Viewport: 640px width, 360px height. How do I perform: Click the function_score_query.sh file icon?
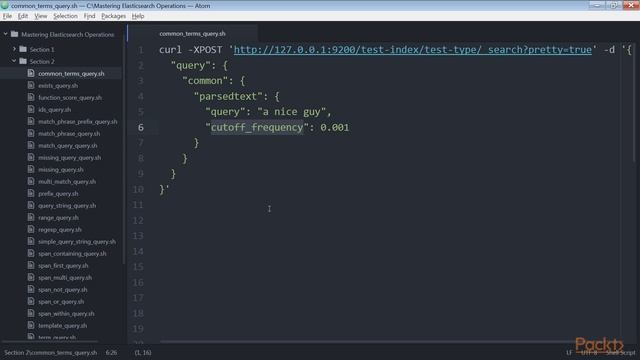pos(31,97)
